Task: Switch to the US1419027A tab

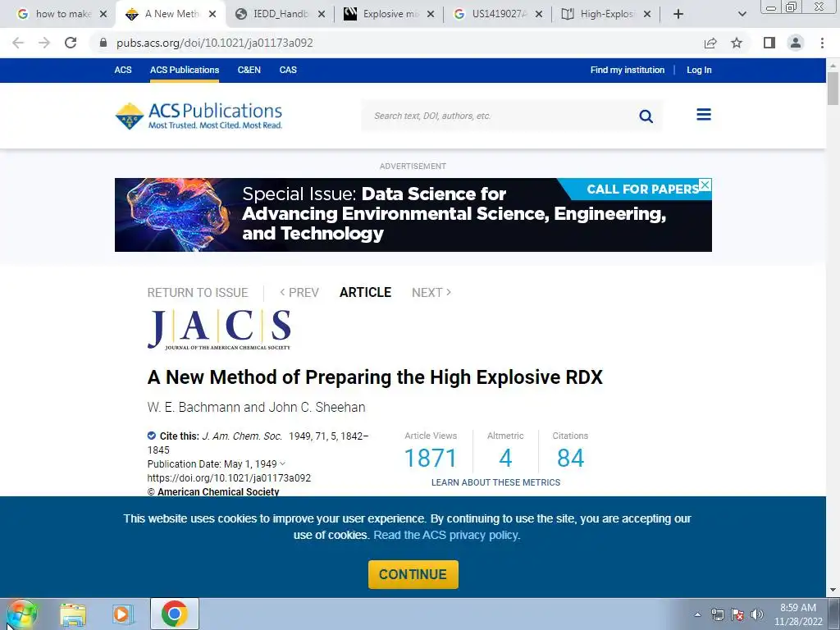Action: click(492, 14)
